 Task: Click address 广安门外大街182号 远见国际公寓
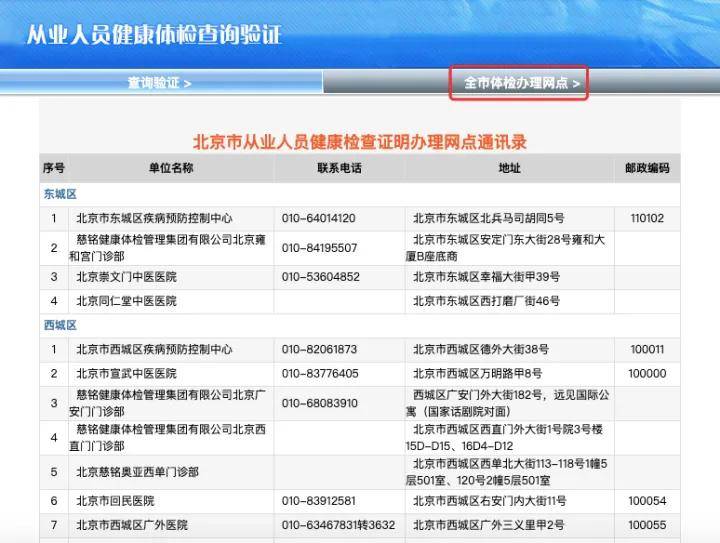point(508,403)
